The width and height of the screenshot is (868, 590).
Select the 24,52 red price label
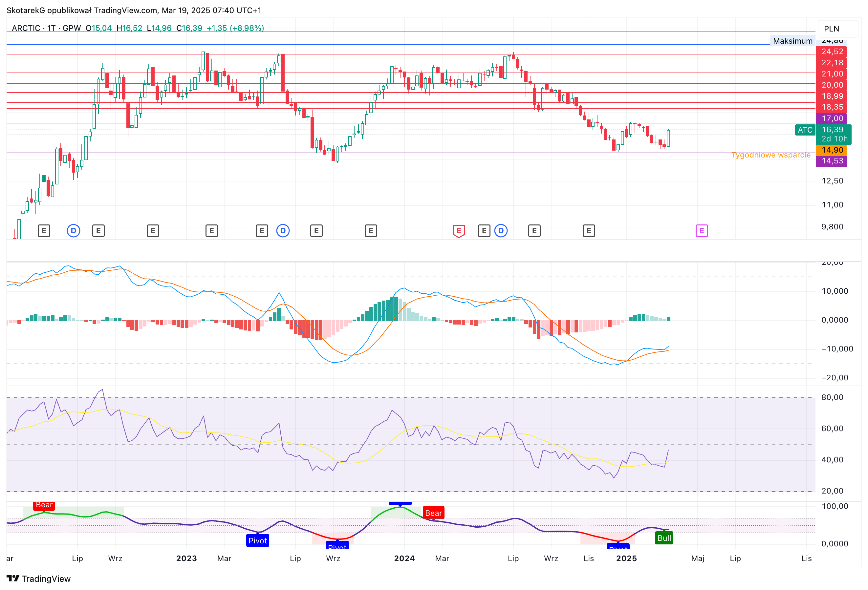(832, 52)
